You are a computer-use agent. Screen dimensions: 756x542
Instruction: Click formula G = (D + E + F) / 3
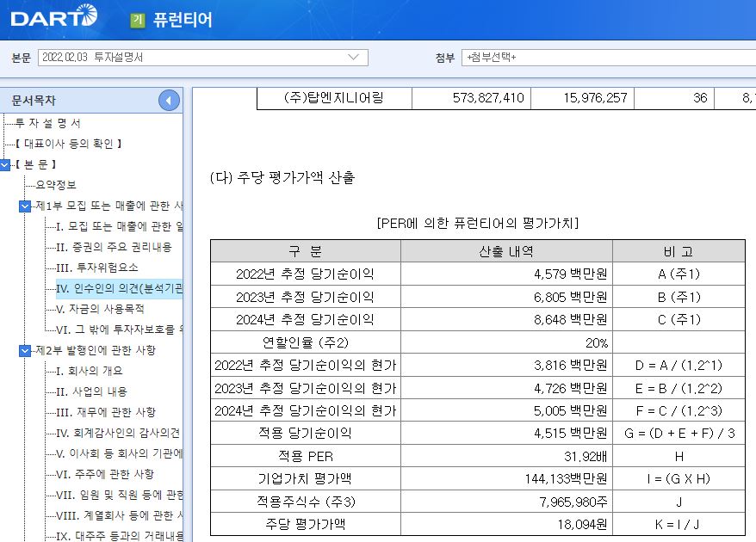tap(679, 434)
